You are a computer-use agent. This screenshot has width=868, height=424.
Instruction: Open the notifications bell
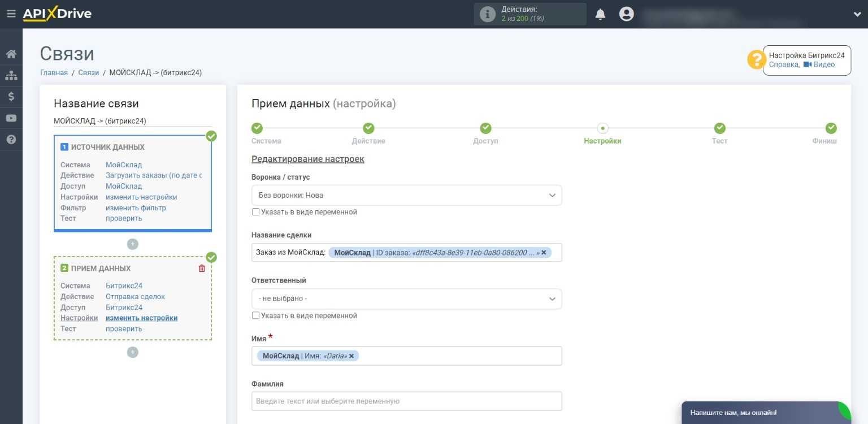coord(600,14)
